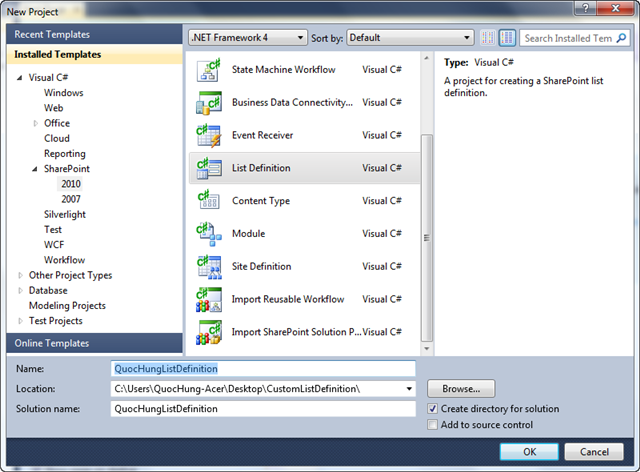Select Windows under Visual C#
The height and width of the screenshot is (472, 640).
64,93
